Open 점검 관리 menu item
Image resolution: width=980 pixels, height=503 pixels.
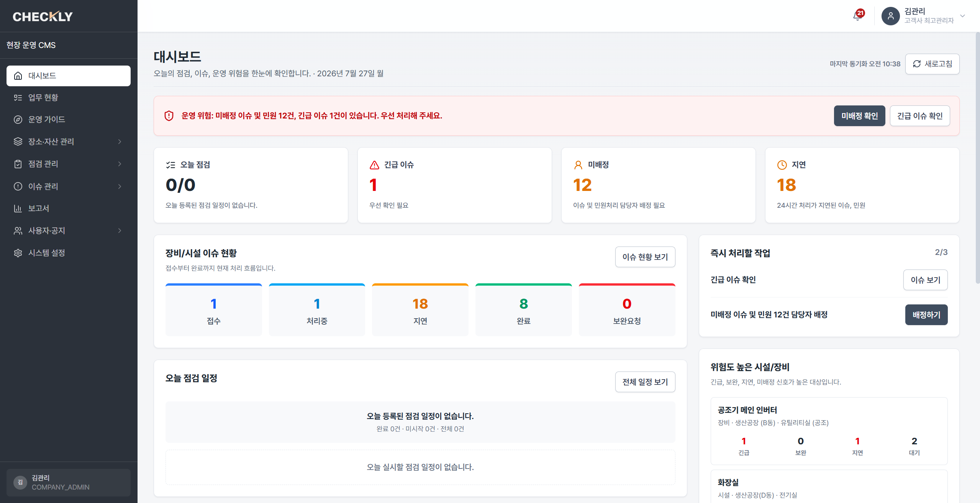69,164
